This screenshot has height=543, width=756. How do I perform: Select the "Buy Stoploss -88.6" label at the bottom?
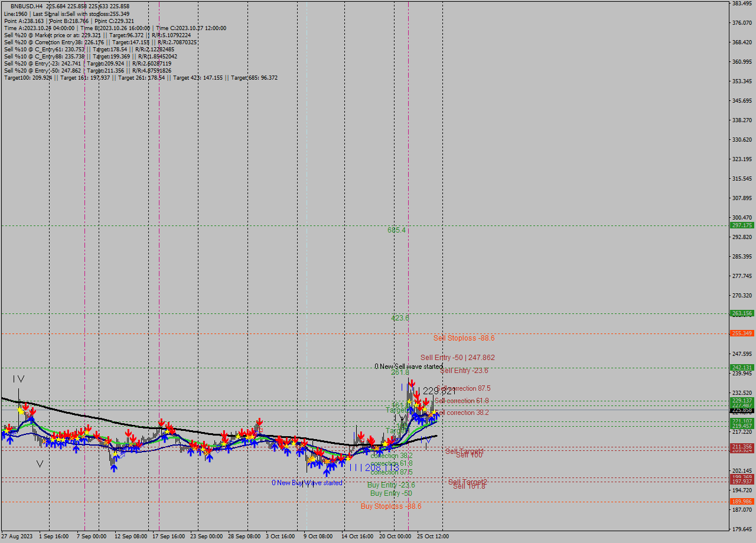[391, 506]
